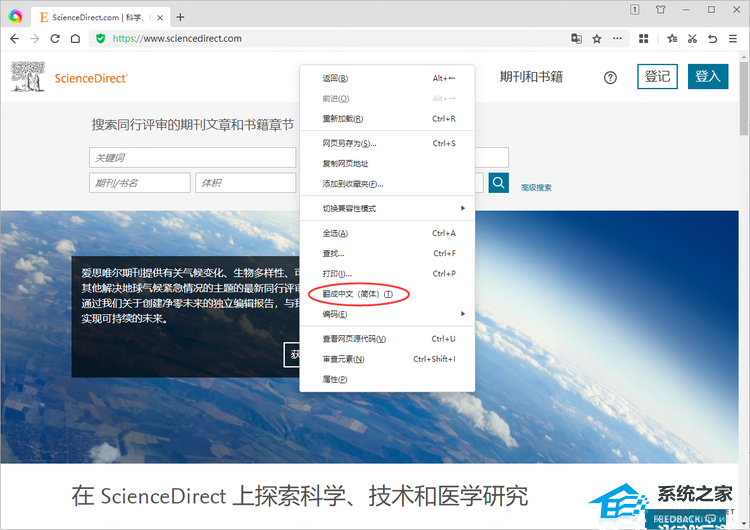The height and width of the screenshot is (530, 750).
Task: Open the 期刊和书籍 link
Action: tap(531, 77)
